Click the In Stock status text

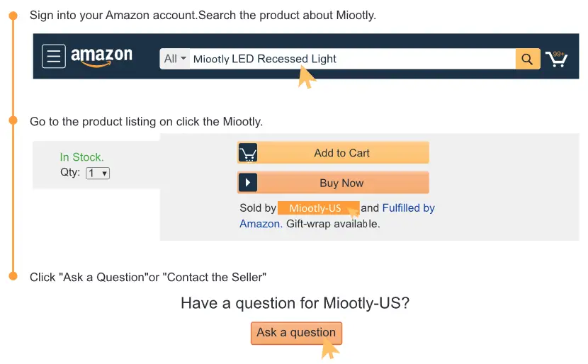tap(81, 157)
